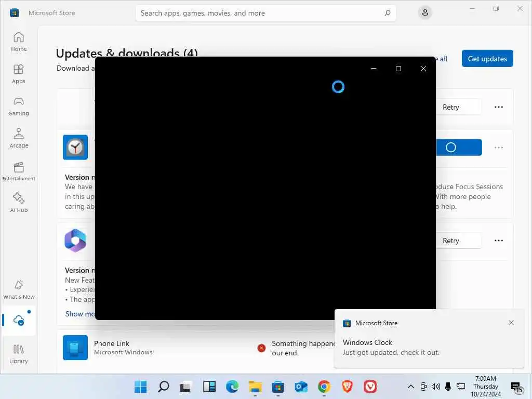Open Widgets from taskbar
The width and height of the screenshot is (532, 399).
point(209,387)
